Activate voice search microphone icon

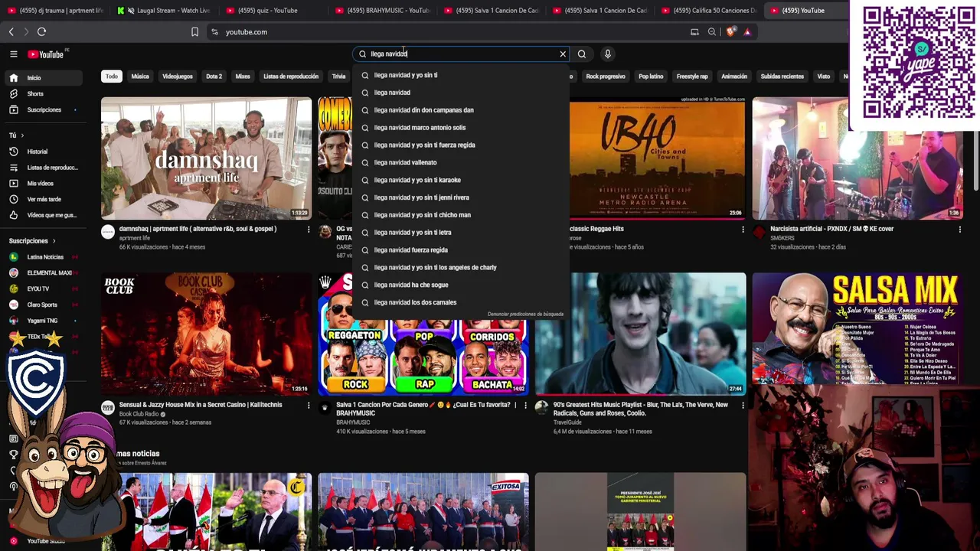[608, 54]
